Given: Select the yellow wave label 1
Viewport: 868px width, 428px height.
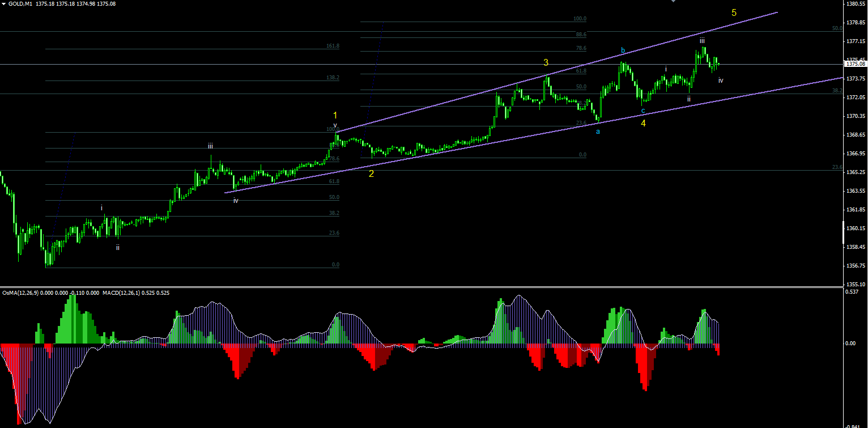Looking at the screenshot, I should click(x=335, y=115).
